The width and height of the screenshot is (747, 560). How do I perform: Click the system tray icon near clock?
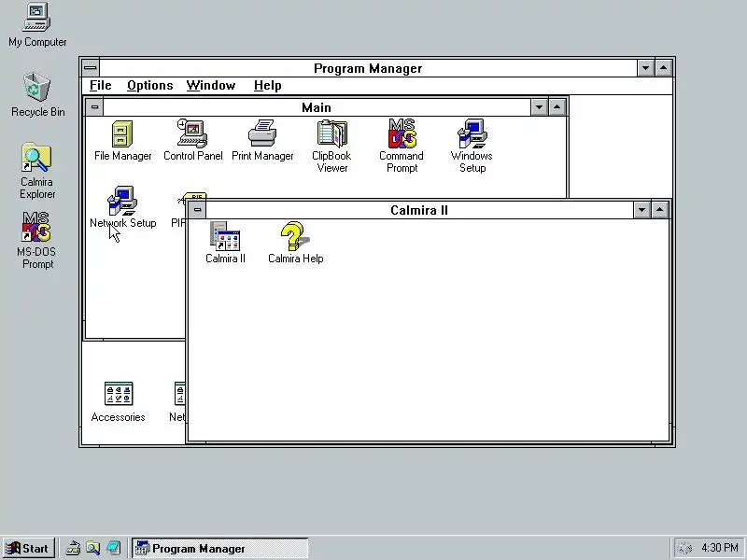(x=684, y=548)
